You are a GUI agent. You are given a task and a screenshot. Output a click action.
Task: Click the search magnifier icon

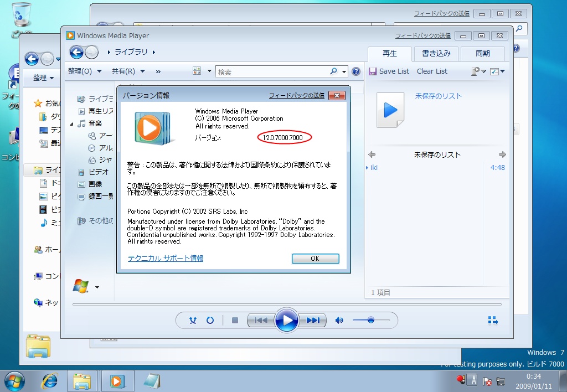[x=334, y=71]
